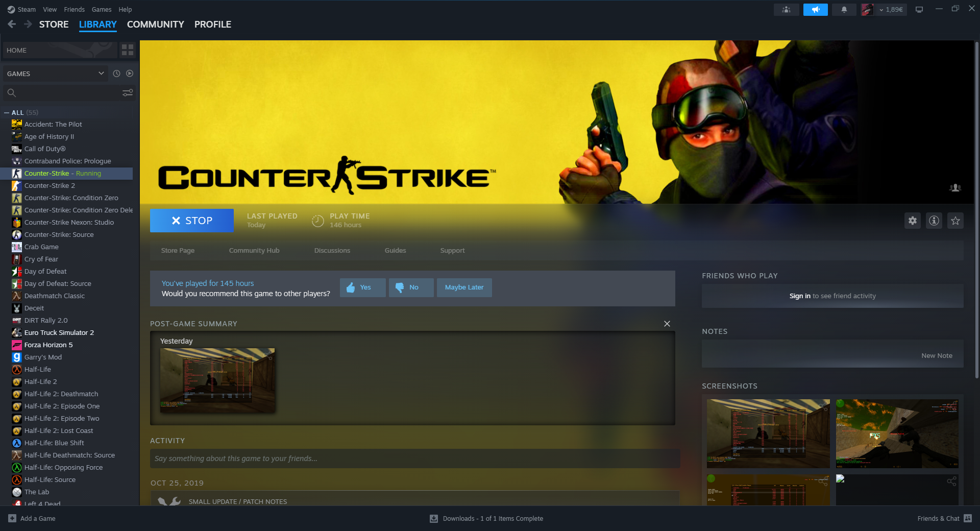Image resolution: width=980 pixels, height=531 pixels.
Task: Open Yesterday's post-game summary screenshot
Action: tap(217, 380)
